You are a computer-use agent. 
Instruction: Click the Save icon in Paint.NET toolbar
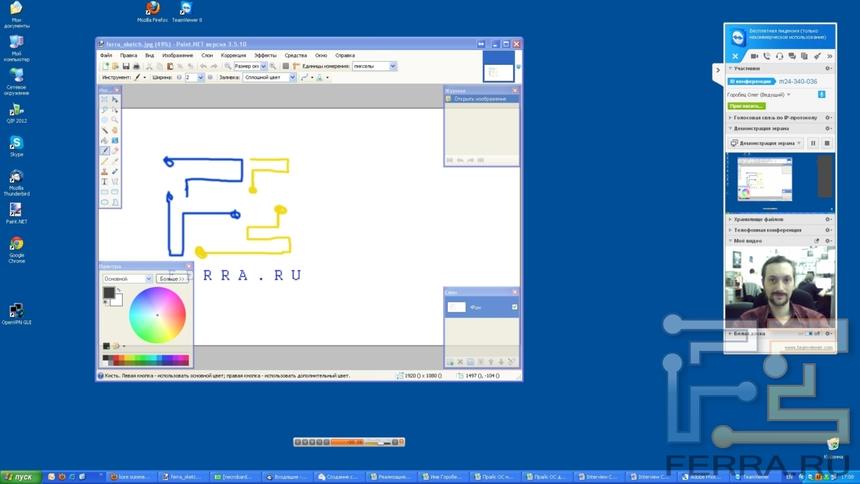pos(125,66)
